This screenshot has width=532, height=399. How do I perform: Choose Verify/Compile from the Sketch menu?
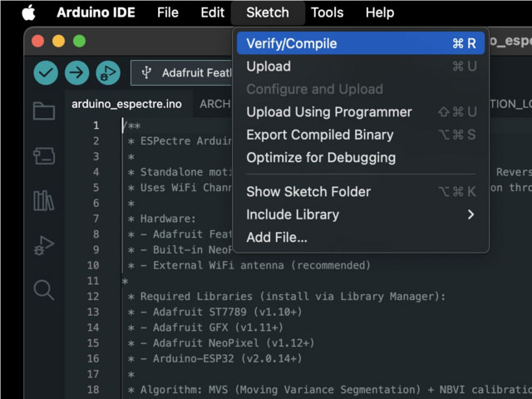click(x=361, y=43)
